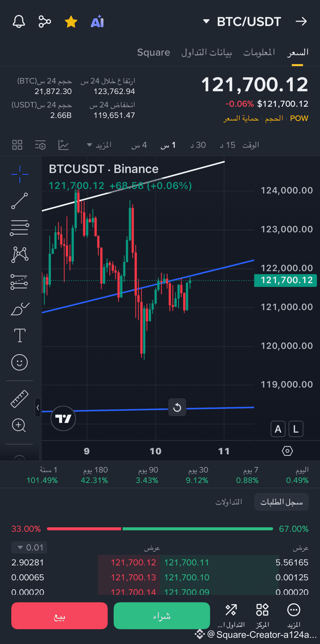The height and width of the screenshot is (644, 320).
Task: Click the 121,700.12 price label on axis
Action: tap(286, 280)
